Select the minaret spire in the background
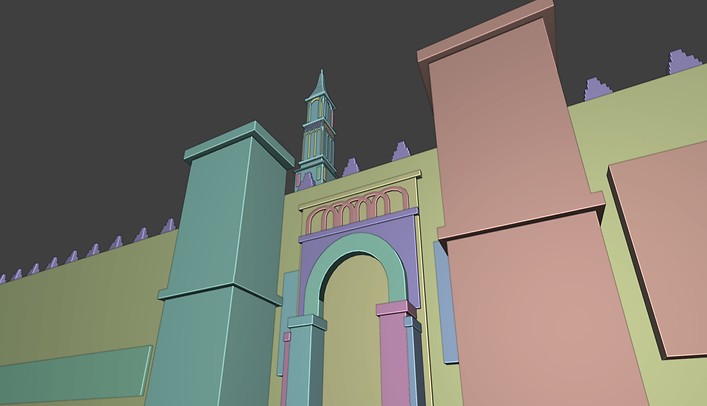 click(319, 131)
